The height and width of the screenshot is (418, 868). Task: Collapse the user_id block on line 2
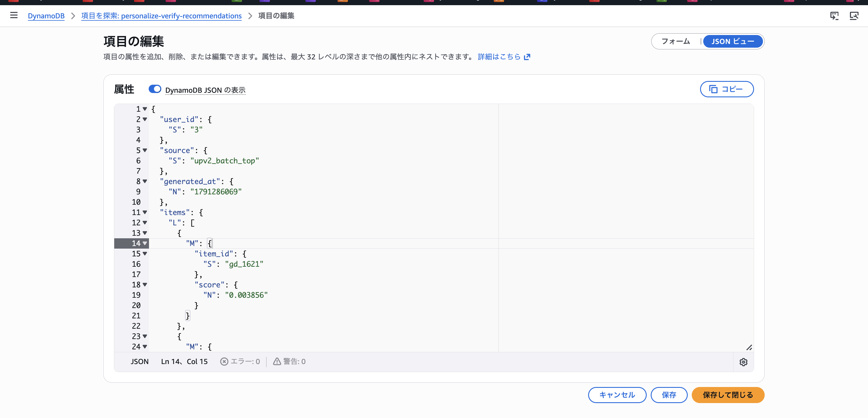tap(145, 119)
